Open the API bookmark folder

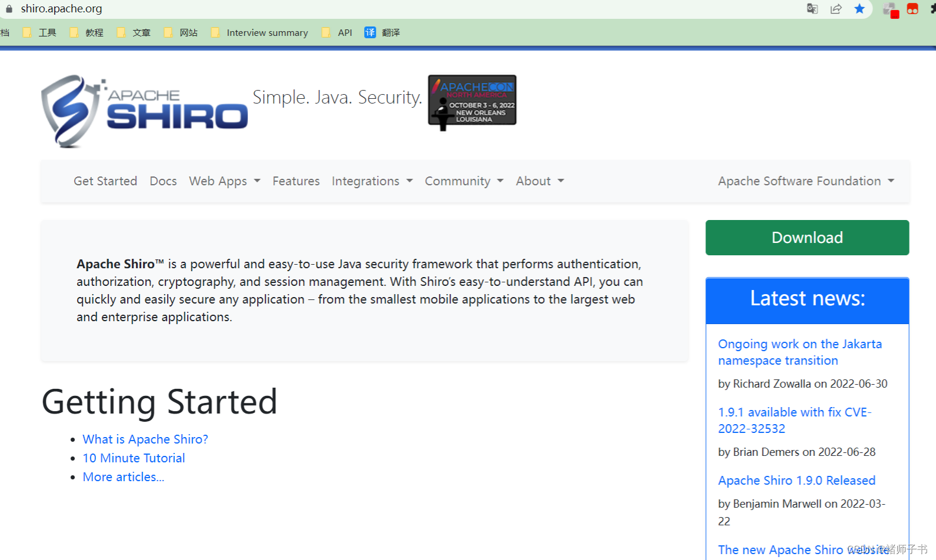[337, 32]
